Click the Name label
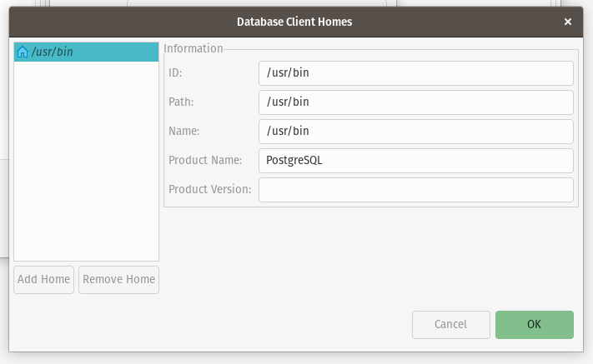 pyautogui.click(x=184, y=132)
